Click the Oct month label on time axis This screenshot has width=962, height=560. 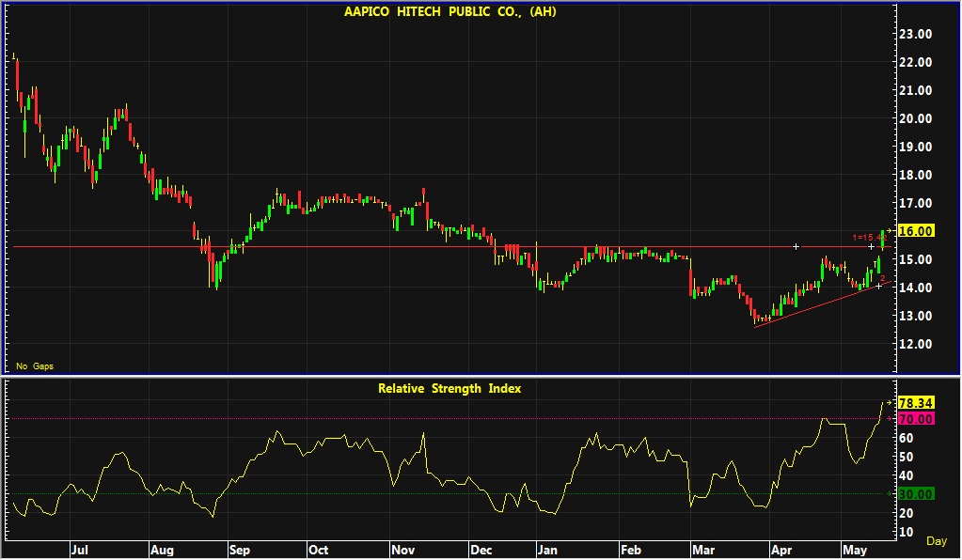click(318, 550)
